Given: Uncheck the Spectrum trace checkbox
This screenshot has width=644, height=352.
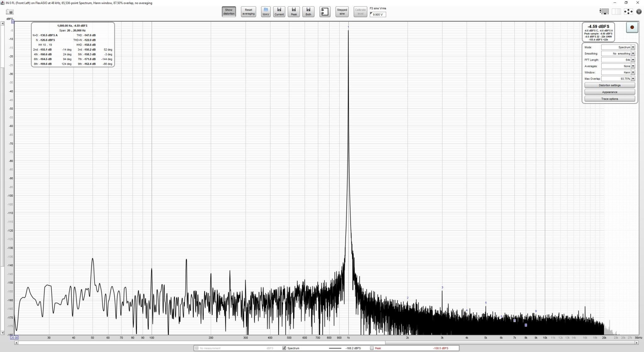Looking at the screenshot, I should click(284, 348).
